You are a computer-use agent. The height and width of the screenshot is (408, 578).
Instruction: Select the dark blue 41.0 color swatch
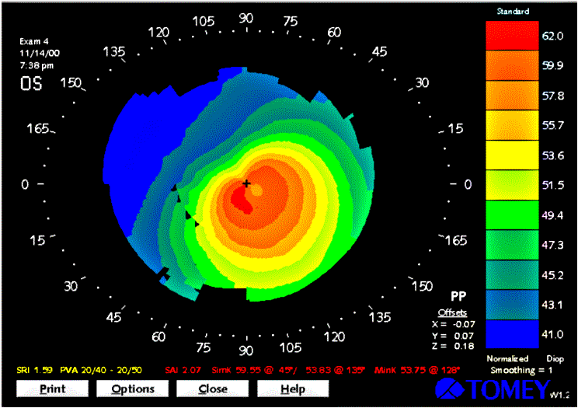pyautogui.click(x=512, y=334)
